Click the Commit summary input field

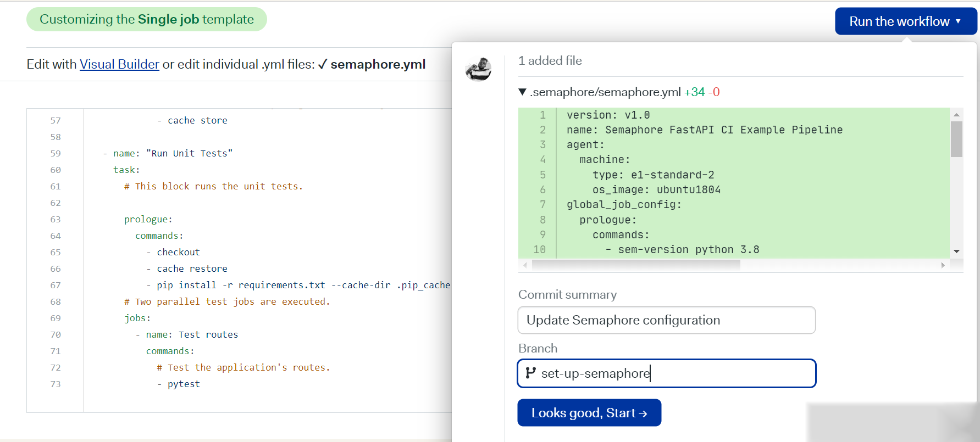point(667,320)
